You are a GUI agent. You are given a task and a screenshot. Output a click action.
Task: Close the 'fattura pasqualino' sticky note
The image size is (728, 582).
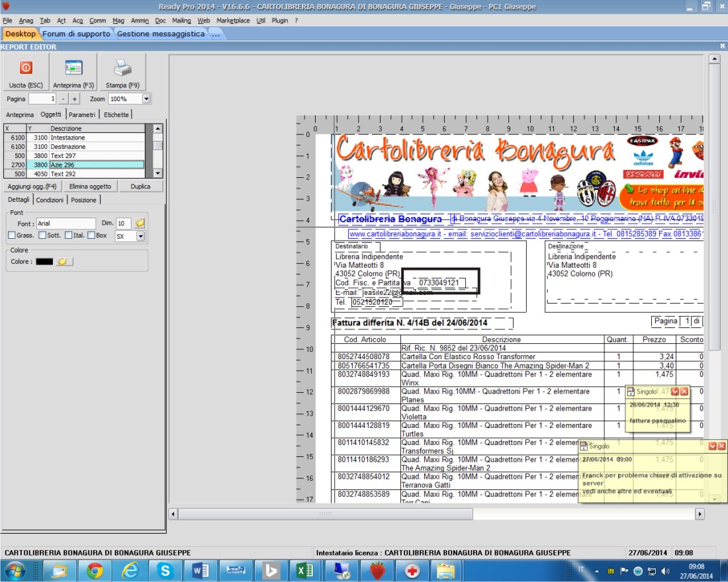tap(684, 392)
